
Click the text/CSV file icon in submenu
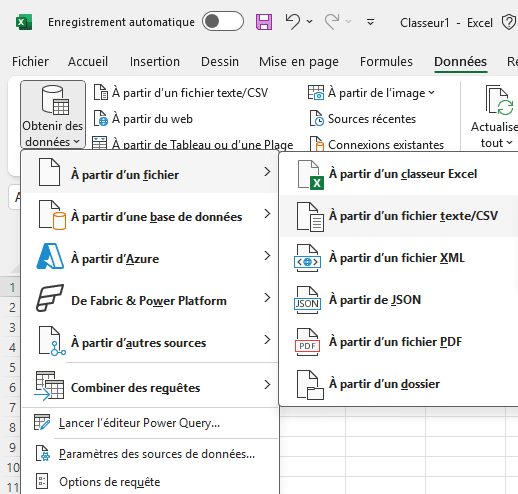click(x=310, y=217)
